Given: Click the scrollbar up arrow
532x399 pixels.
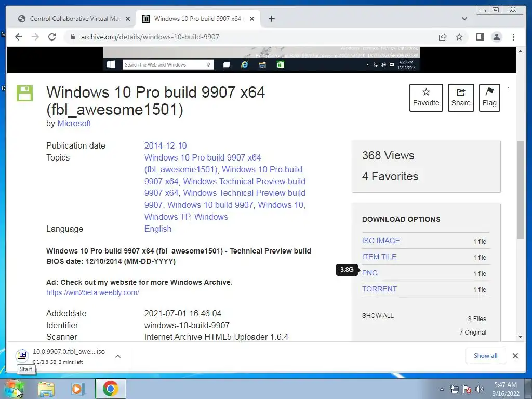Looking at the screenshot, I should coord(520,51).
